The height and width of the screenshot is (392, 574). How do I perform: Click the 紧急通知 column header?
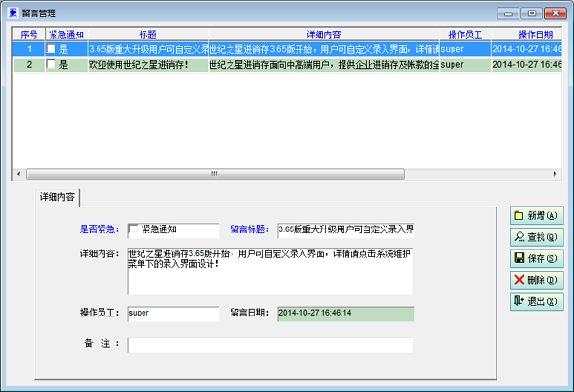point(67,34)
